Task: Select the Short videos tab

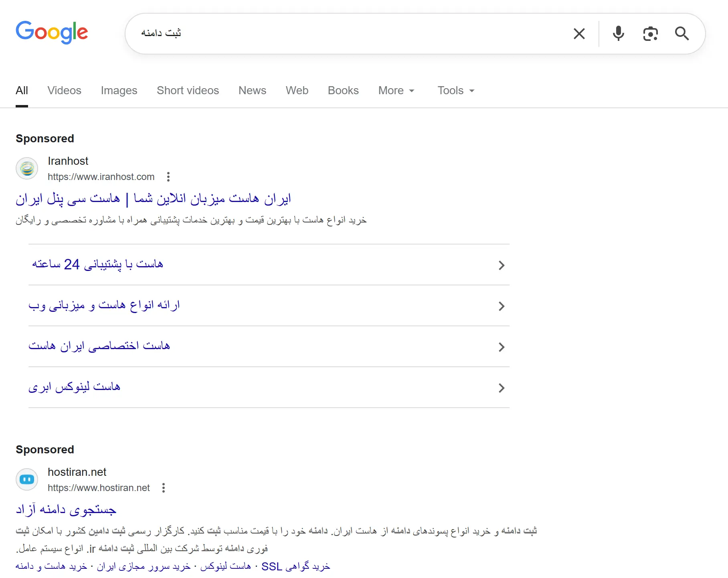Action: [188, 91]
